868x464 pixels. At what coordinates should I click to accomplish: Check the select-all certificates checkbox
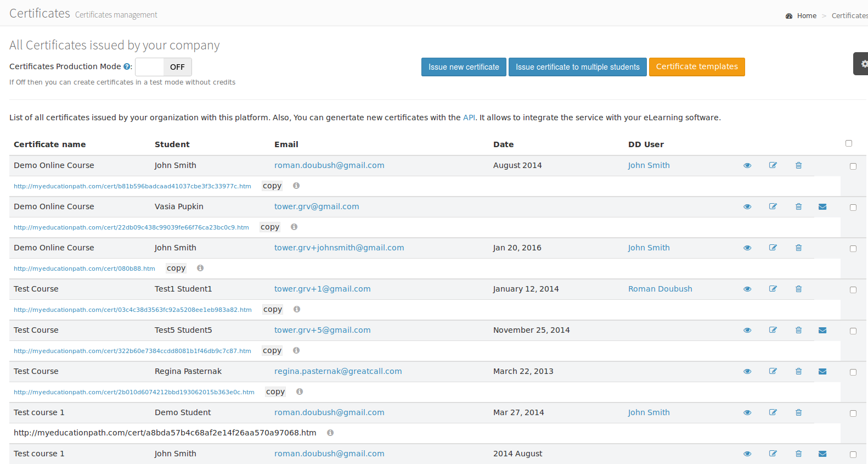(x=848, y=143)
